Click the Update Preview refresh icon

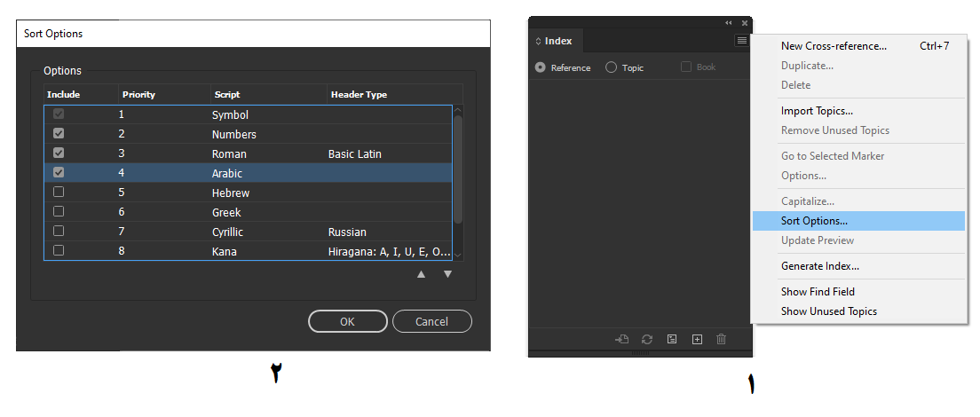pos(647,339)
